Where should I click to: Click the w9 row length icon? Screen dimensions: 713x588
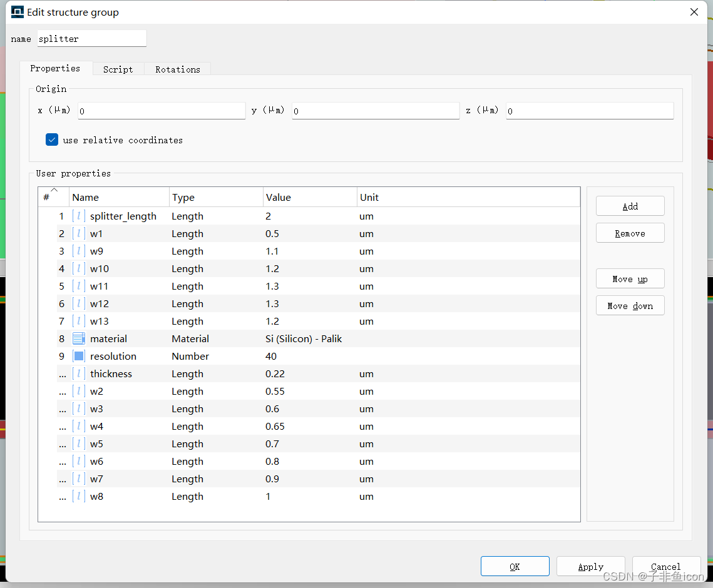point(79,251)
